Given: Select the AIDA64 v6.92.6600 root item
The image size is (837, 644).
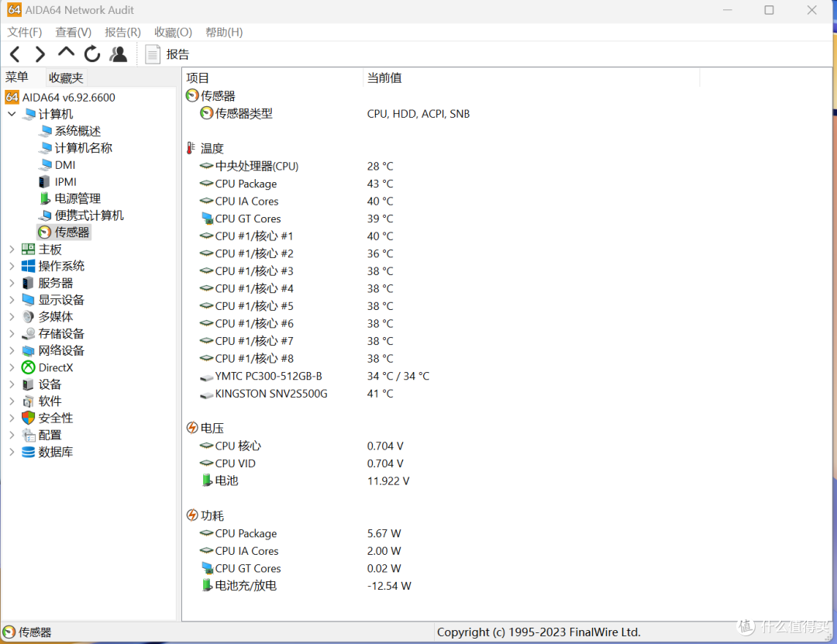Looking at the screenshot, I should (x=60, y=97).
